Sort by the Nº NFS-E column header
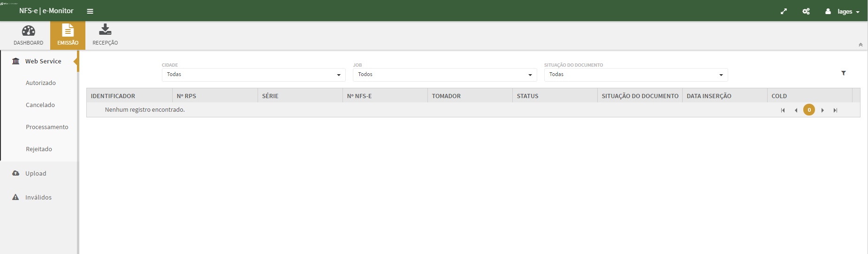 (x=385, y=96)
